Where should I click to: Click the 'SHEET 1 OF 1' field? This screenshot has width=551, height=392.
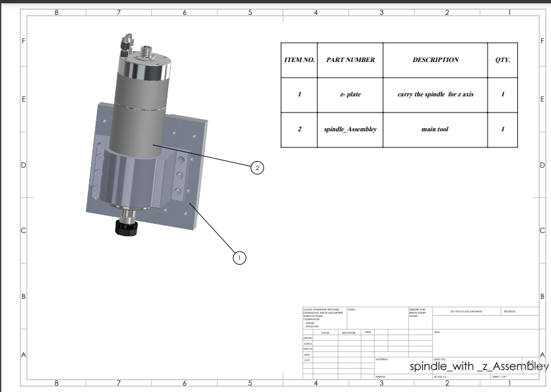(500, 377)
